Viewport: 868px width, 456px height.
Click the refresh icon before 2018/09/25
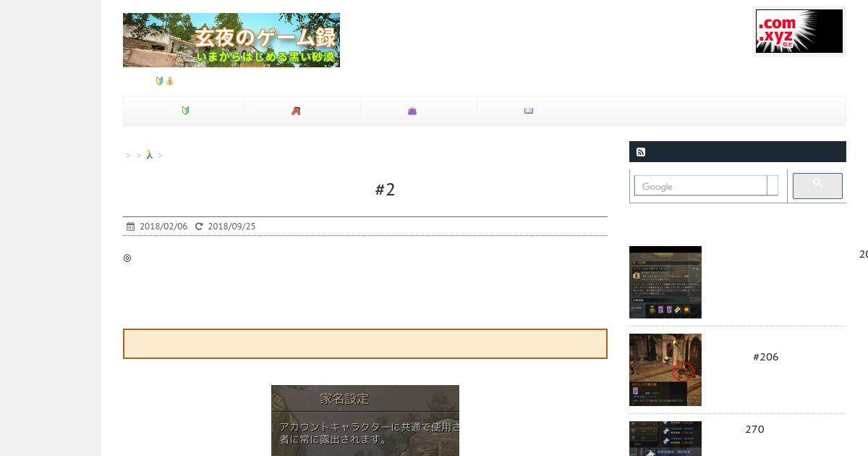(x=199, y=227)
